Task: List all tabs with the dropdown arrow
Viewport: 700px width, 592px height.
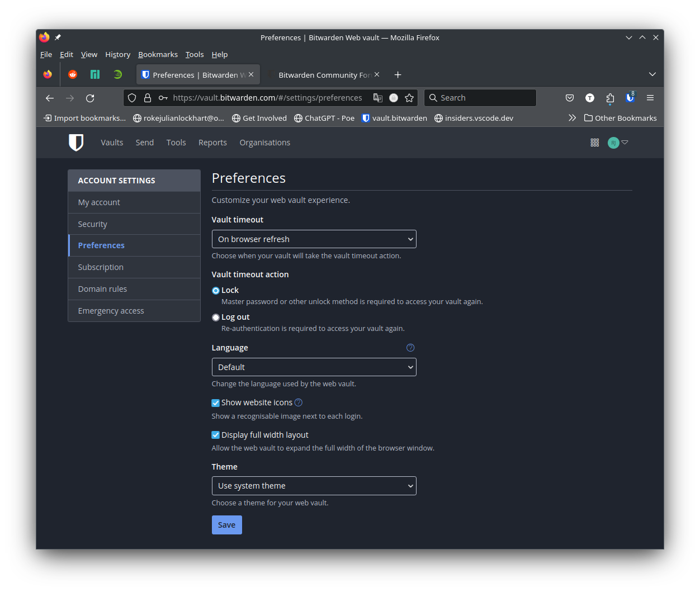Action: 652,74
